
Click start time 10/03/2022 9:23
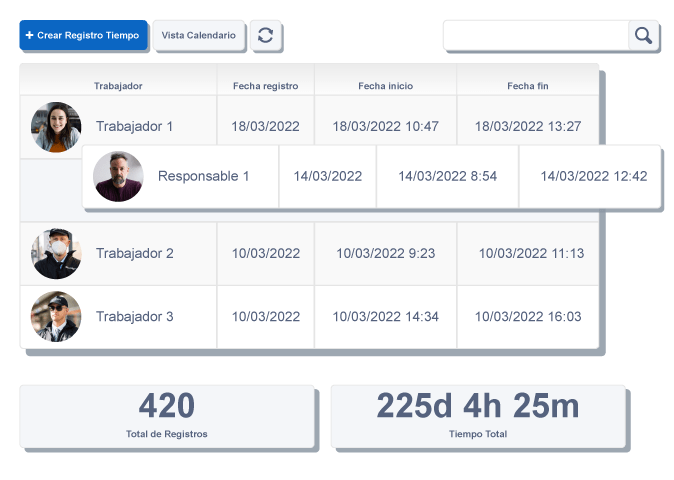pos(386,254)
